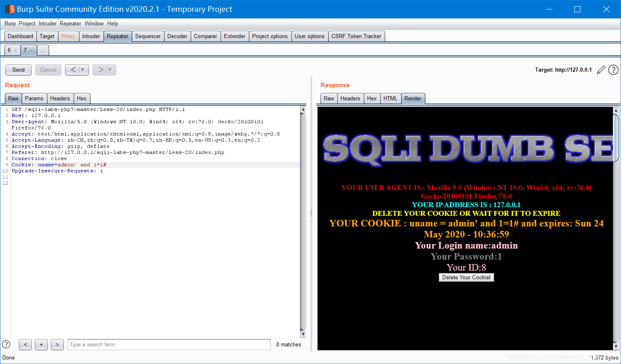
Task: Select the Repeater tool tab
Action: [x=117, y=36]
